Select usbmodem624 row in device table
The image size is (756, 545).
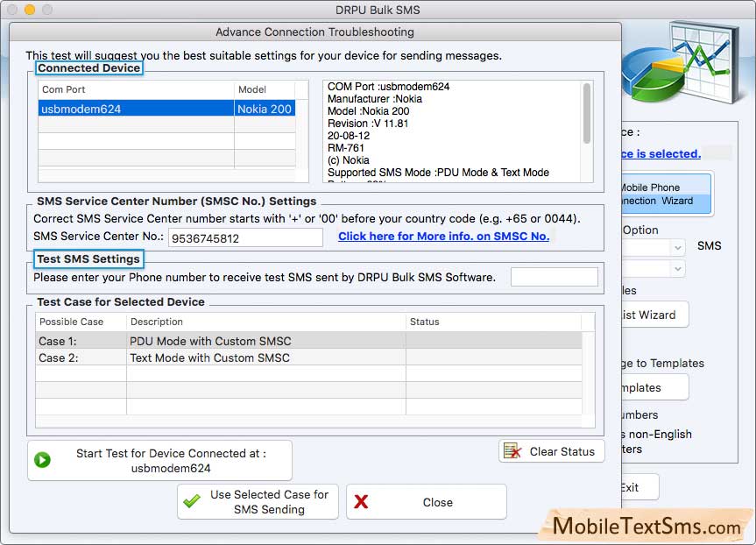166,109
